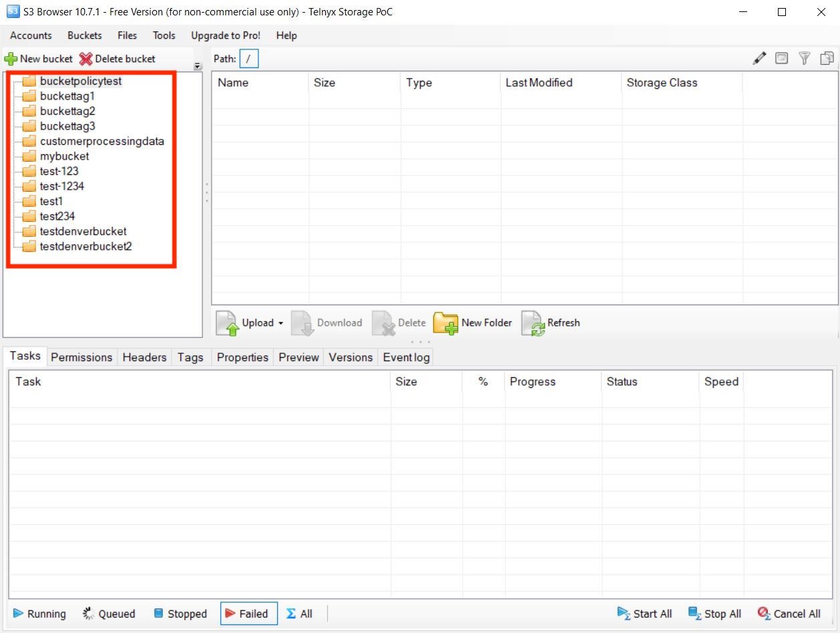Click Start All tasks
The image size is (840, 633).
pyautogui.click(x=644, y=614)
